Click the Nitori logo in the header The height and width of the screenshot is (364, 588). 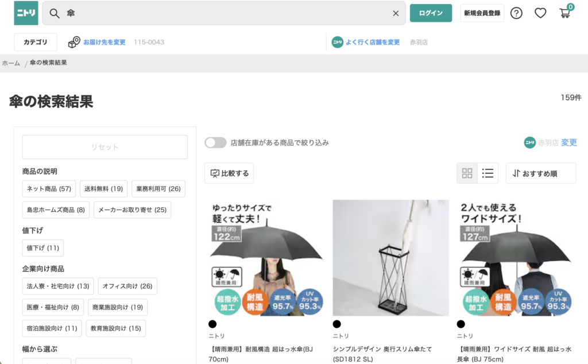click(26, 13)
